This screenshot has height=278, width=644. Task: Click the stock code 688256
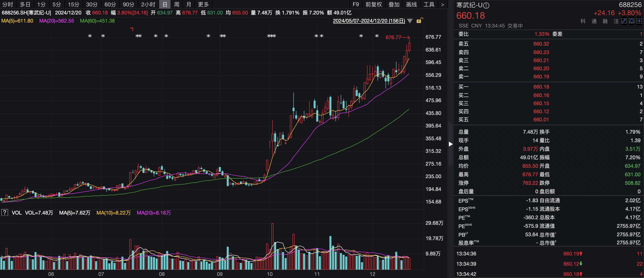630,5
